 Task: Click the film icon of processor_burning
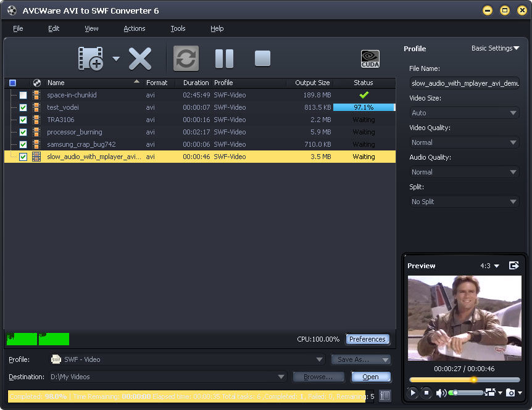[x=36, y=132]
